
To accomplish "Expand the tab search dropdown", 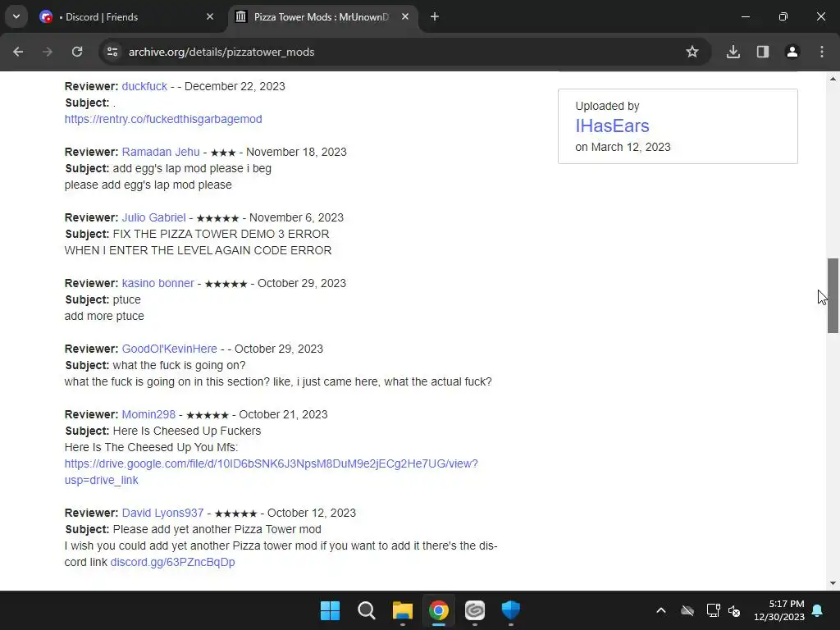I will point(16,16).
